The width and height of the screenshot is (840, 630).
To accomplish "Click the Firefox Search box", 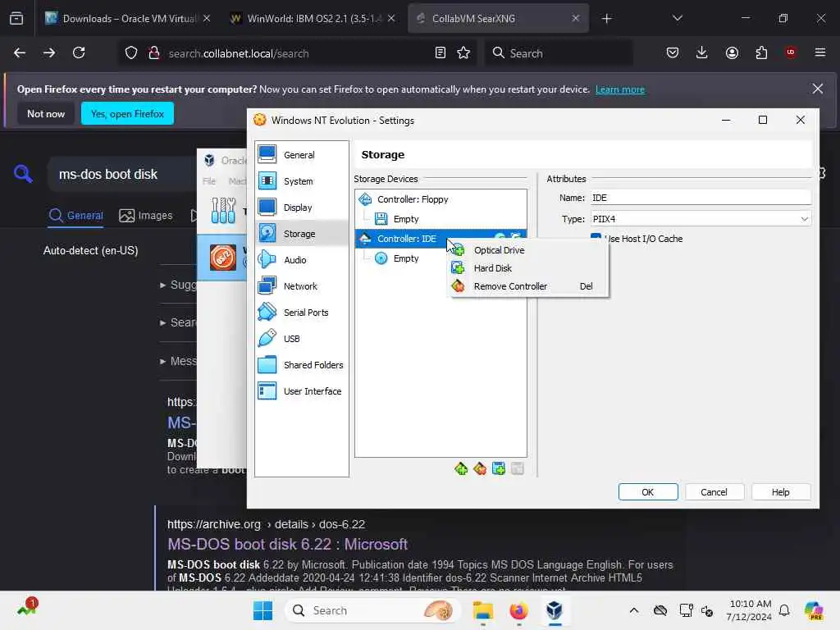I will coord(559,53).
